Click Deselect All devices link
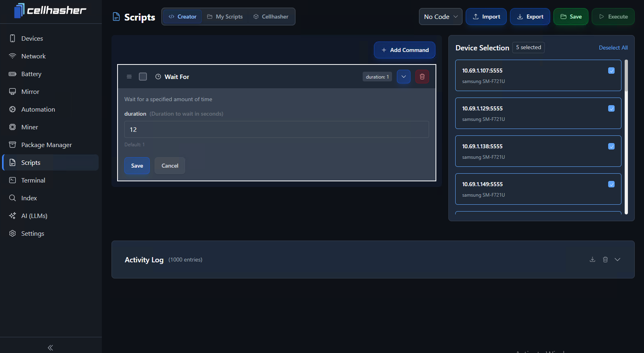Image resolution: width=644 pixels, height=353 pixels. coord(613,48)
